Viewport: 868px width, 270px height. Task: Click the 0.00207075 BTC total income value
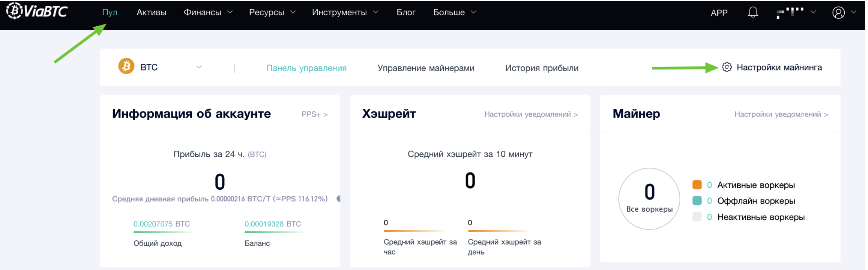pos(162,224)
